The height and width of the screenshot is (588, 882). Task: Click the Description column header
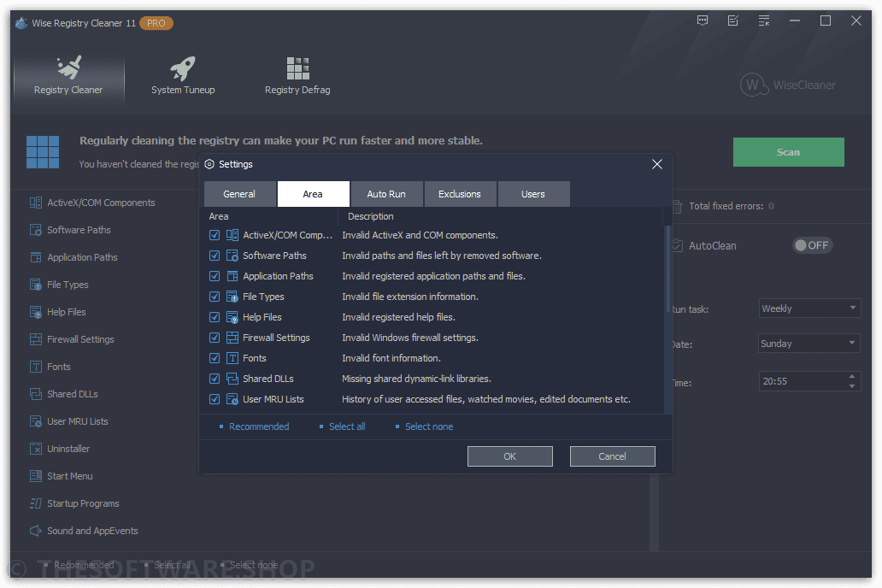371,216
